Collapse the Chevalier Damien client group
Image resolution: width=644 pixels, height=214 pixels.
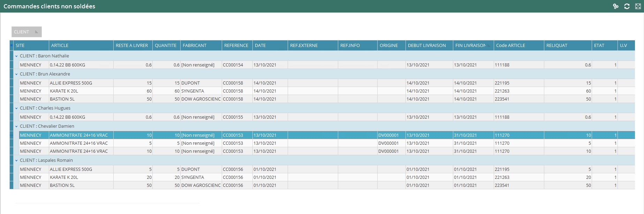(x=16, y=126)
